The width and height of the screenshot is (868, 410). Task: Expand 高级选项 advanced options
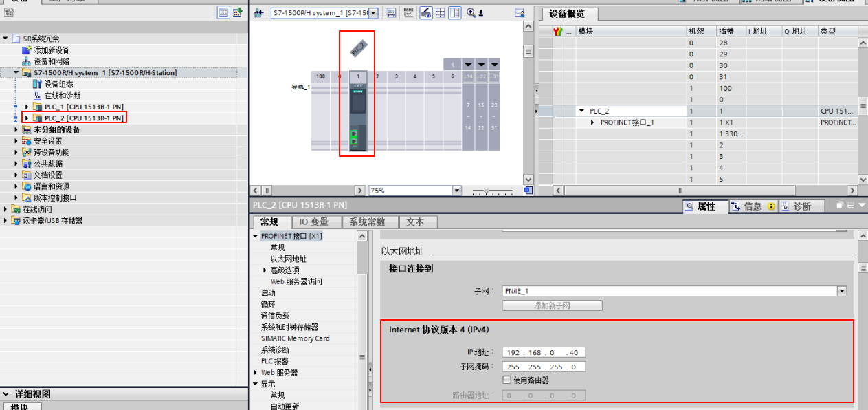click(x=265, y=270)
